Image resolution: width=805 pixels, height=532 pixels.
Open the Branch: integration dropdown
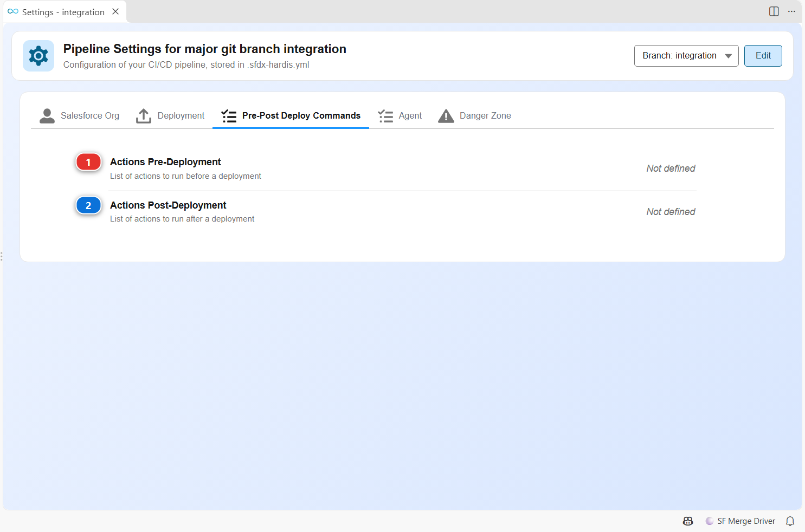(686, 56)
